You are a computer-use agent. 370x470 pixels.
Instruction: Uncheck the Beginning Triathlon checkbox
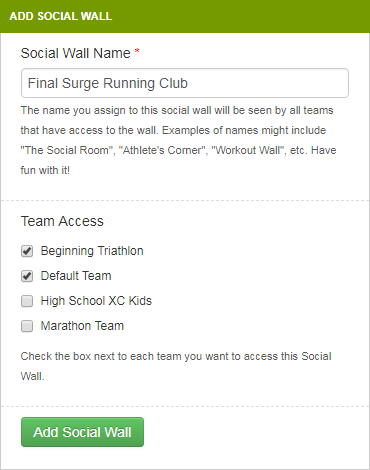[27, 251]
